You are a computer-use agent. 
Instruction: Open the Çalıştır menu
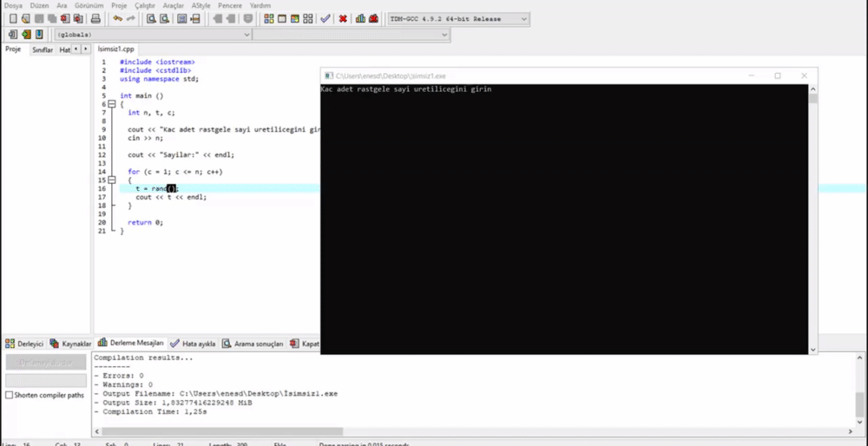(145, 5)
